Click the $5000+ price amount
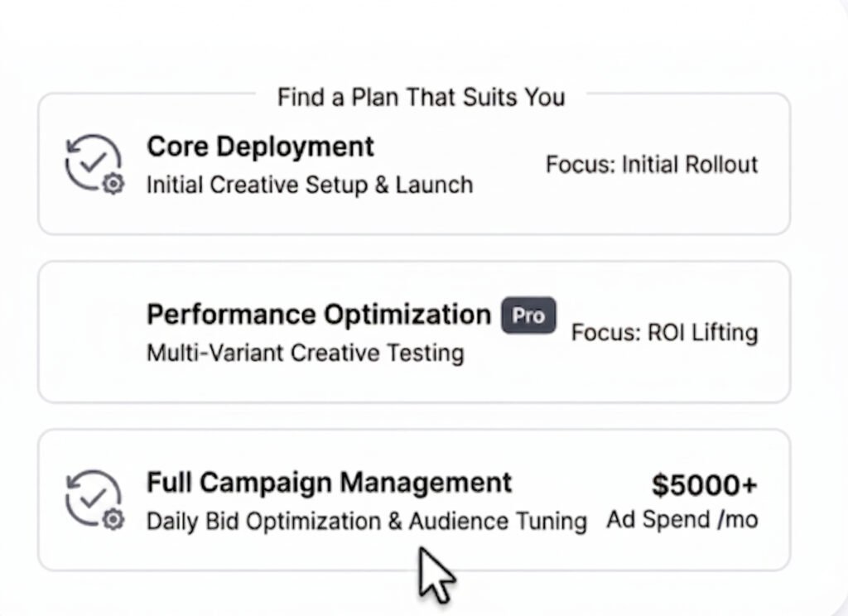 coord(704,485)
